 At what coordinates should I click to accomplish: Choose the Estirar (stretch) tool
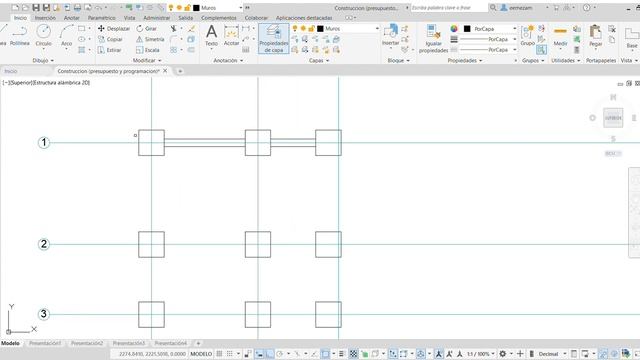[110, 50]
